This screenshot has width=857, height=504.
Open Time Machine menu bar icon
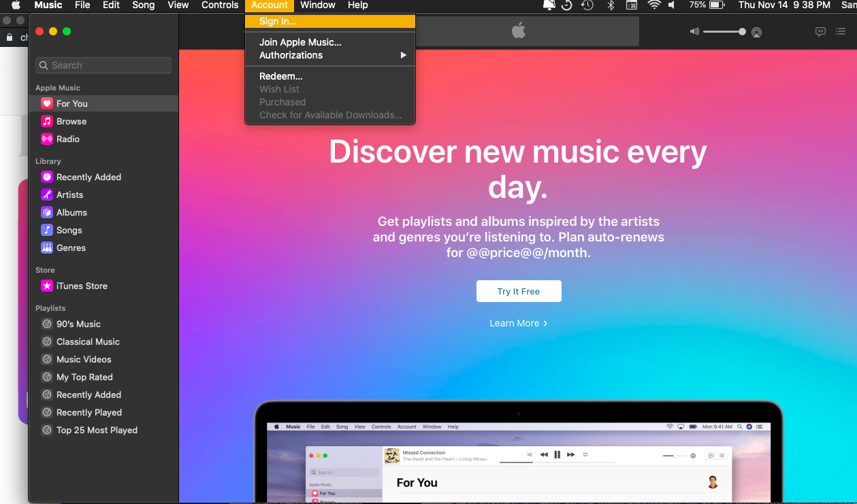[587, 5]
